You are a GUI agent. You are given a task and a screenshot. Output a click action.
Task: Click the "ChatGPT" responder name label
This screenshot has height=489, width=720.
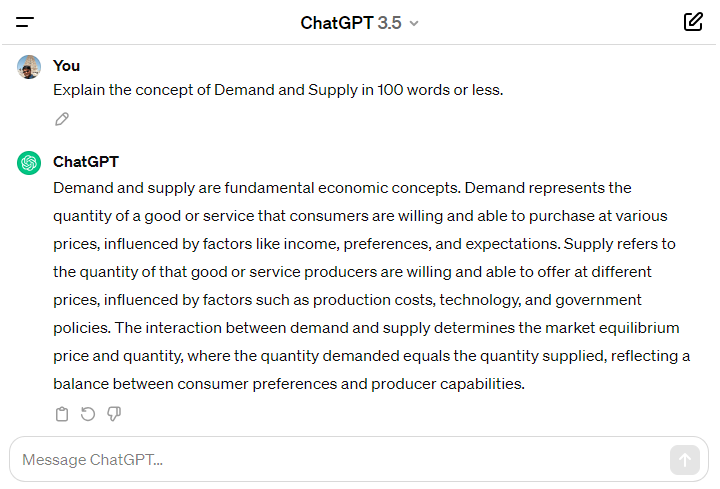point(86,162)
